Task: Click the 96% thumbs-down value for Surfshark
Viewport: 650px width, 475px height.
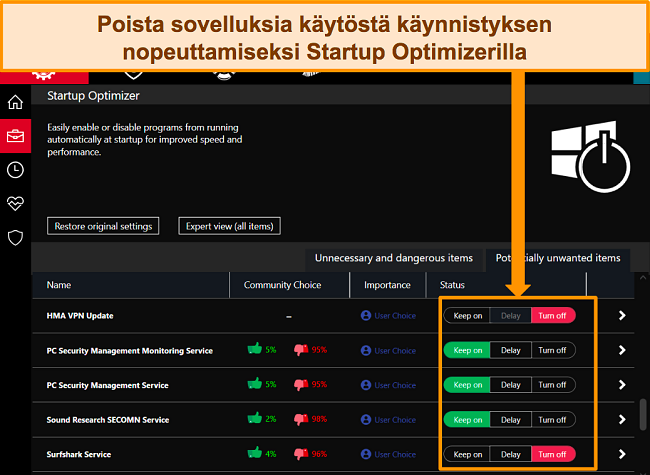Action: pyautogui.click(x=319, y=454)
